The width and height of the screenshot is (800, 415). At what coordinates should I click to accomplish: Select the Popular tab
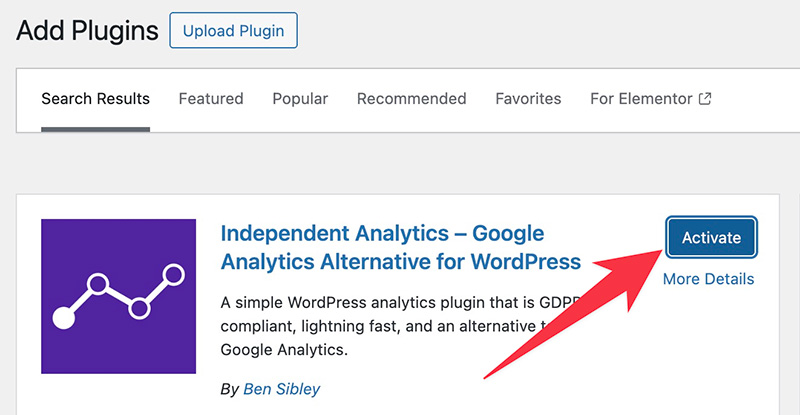pyautogui.click(x=300, y=99)
